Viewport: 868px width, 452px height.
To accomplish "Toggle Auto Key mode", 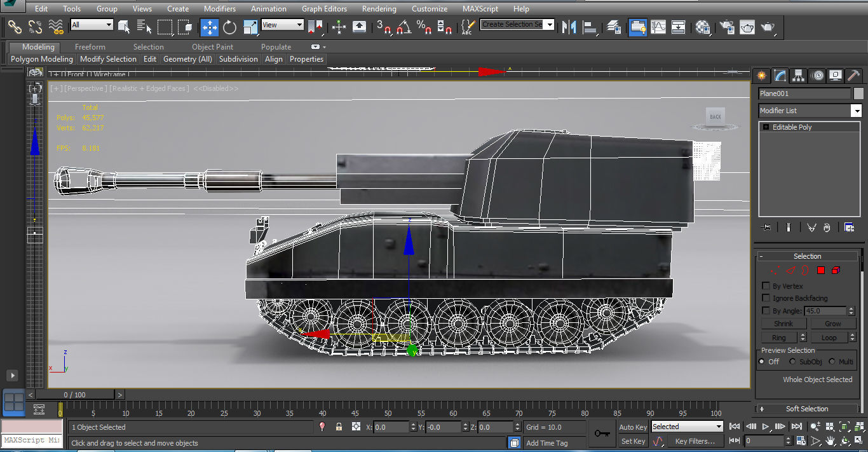I will coord(633,427).
